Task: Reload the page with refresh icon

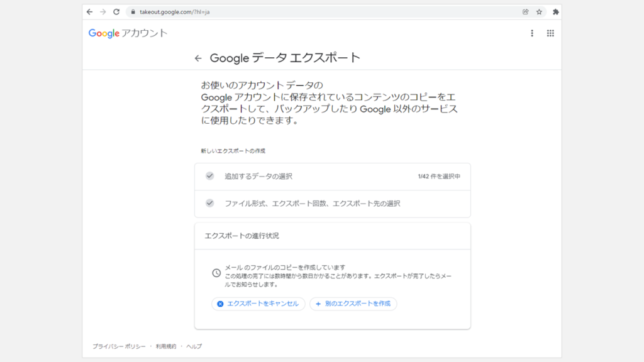Action: click(x=116, y=12)
